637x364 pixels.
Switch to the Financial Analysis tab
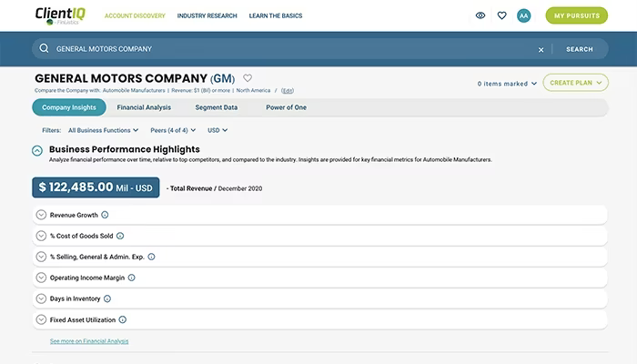(144, 107)
